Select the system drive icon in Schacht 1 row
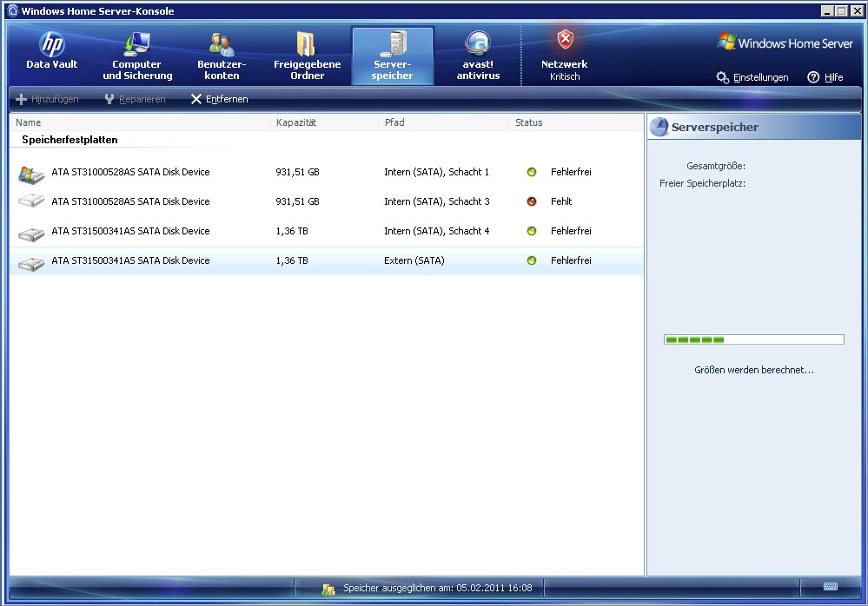The width and height of the screenshot is (868, 606). click(x=31, y=175)
